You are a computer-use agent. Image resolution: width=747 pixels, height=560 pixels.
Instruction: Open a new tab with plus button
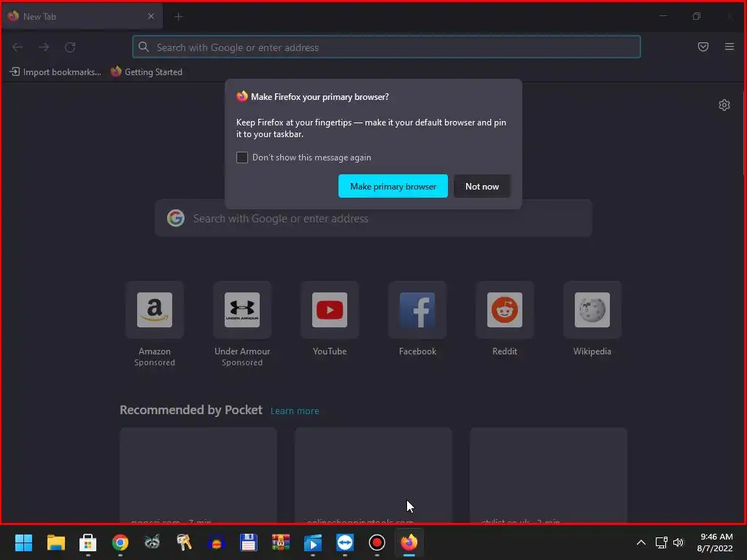(x=179, y=17)
